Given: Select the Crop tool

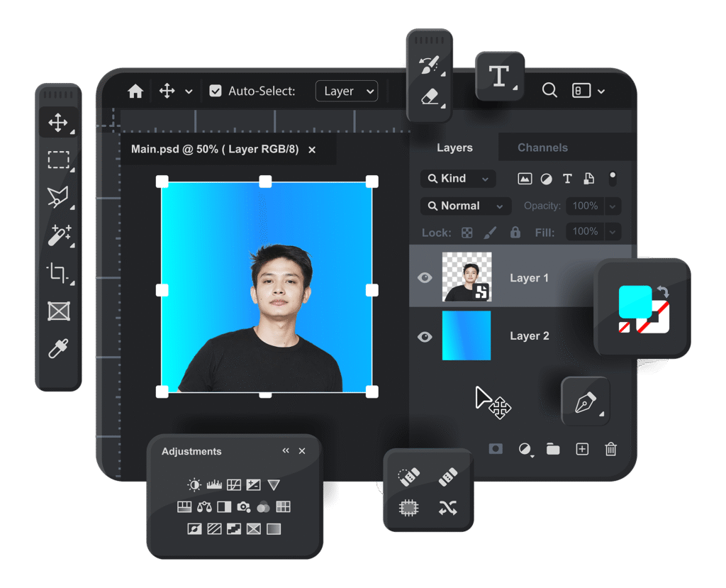Looking at the screenshot, I should pyautogui.click(x=59, y=273).
